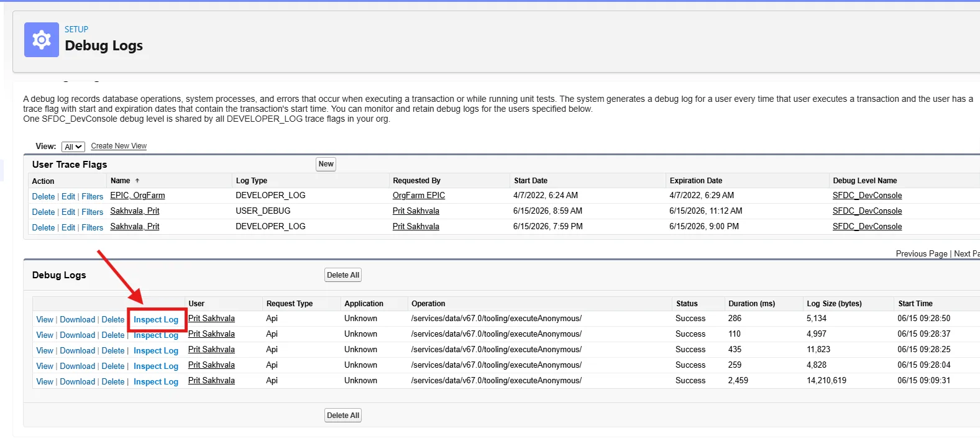
Task: Inspect Log for the 09:28:25 entry
Action: (x=156, y=350)
